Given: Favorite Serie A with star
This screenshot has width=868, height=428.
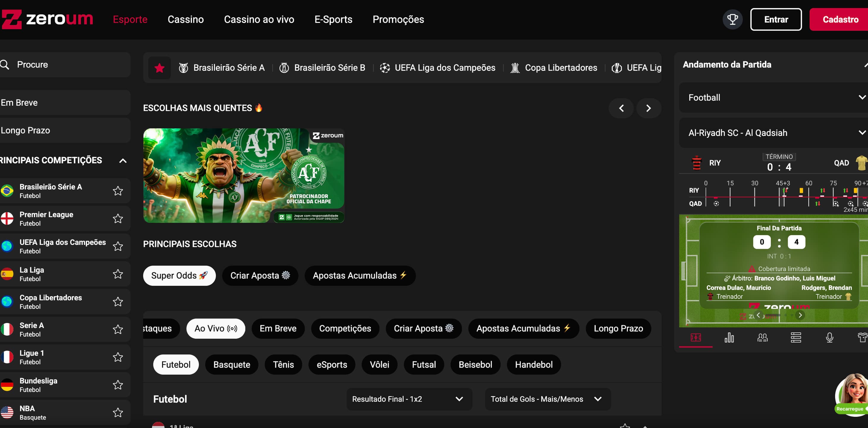Looking at the screenshot, I should click(x=118, y=329).
